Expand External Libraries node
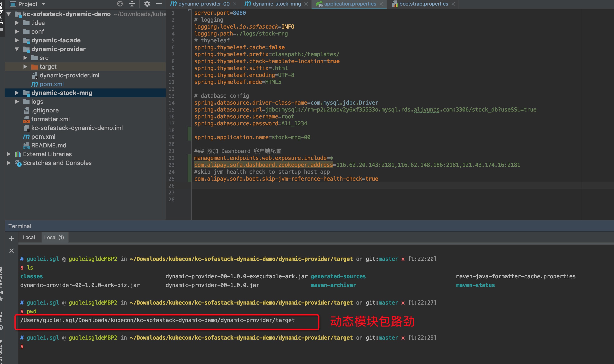Viewport: 614px width, 364px height. (9, 154)
